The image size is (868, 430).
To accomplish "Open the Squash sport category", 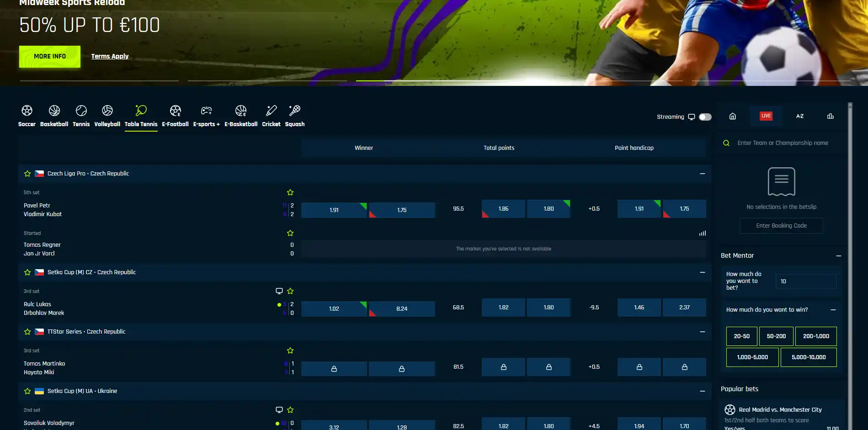I will 295,116.
